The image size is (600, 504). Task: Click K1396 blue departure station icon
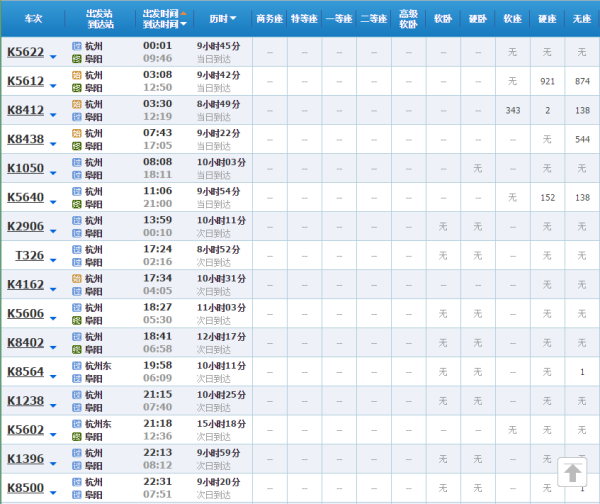[x=77, y=453]
